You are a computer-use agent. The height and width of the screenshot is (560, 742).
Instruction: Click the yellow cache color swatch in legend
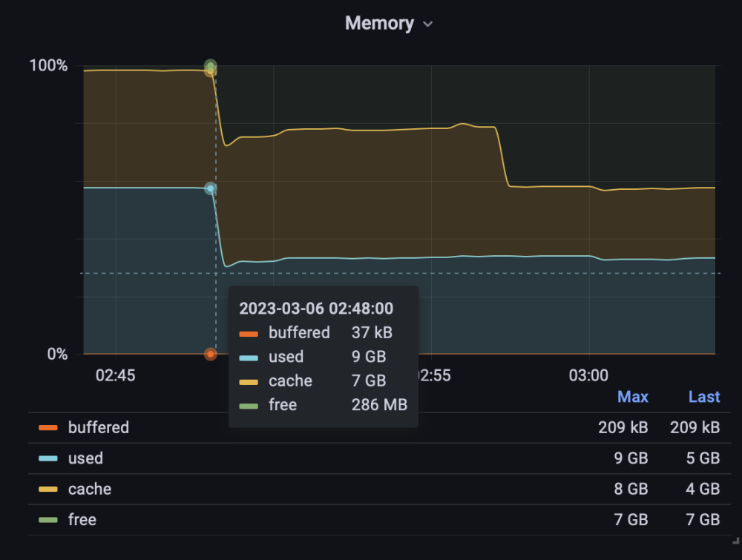pos(48,490)
